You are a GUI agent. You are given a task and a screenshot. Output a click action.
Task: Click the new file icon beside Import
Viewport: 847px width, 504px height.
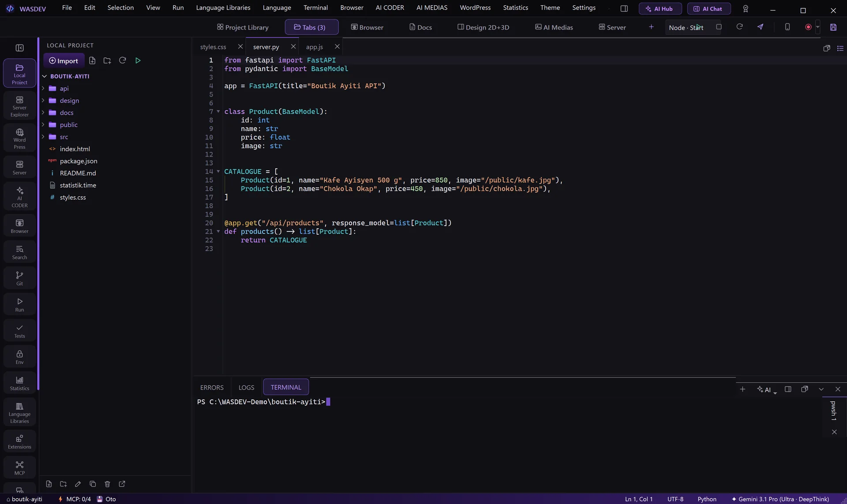coord(92,60)
